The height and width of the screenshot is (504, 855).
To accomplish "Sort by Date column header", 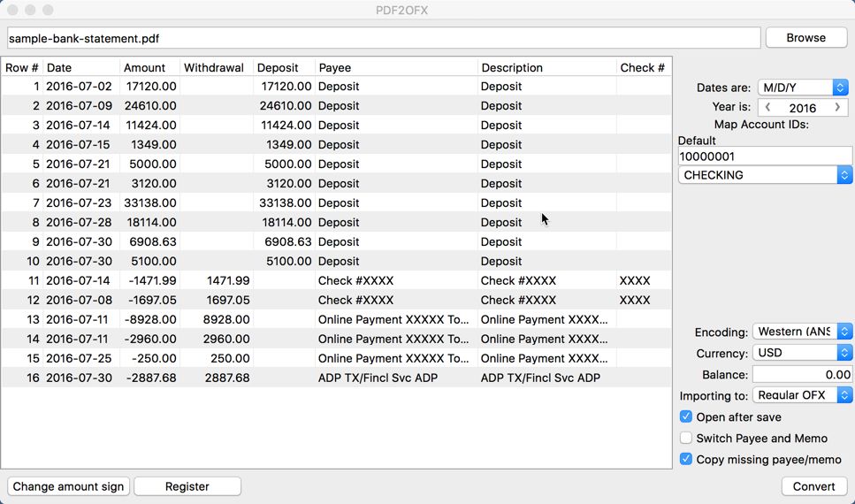I will click(81, 67).
